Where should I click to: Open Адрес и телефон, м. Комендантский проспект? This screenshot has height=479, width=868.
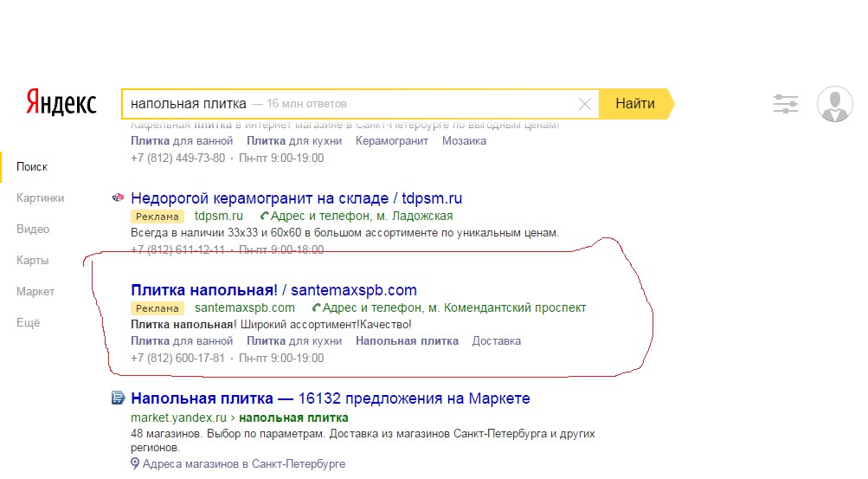454,307
